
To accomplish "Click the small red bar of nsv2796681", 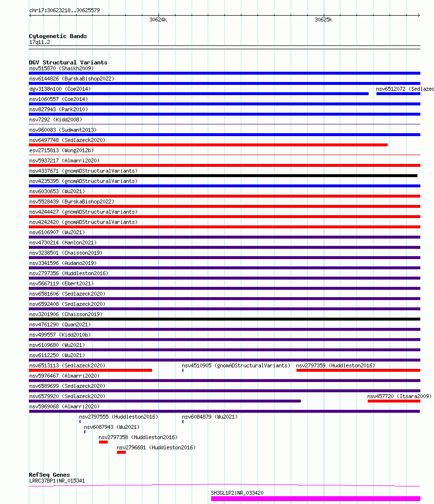I will pyautogui.click(x=121, y=453).
